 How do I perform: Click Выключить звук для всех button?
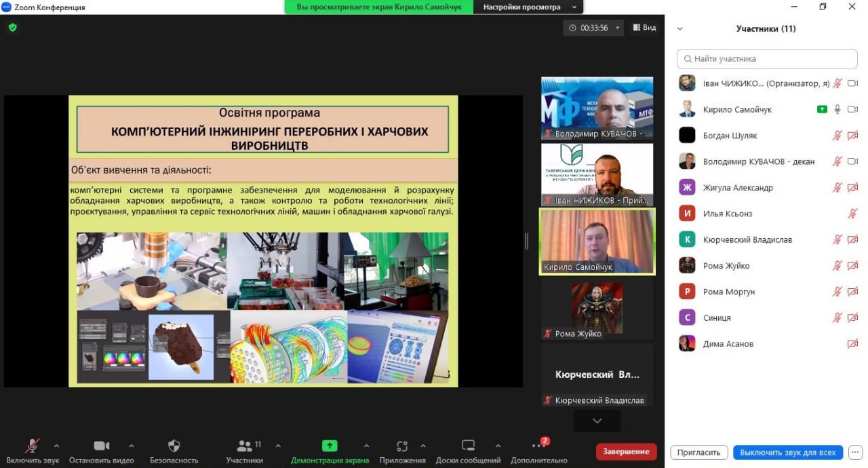click(x=788, y=452)
